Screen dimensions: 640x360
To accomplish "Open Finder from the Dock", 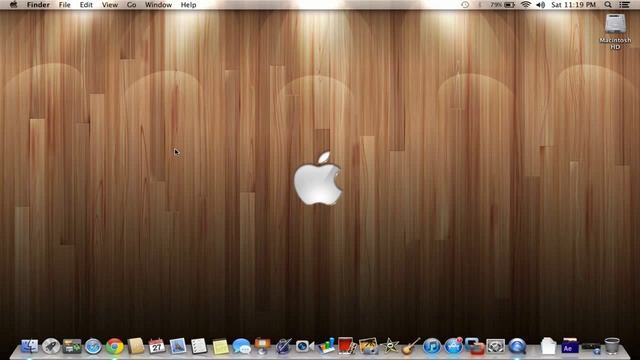I will coord(29,346).
